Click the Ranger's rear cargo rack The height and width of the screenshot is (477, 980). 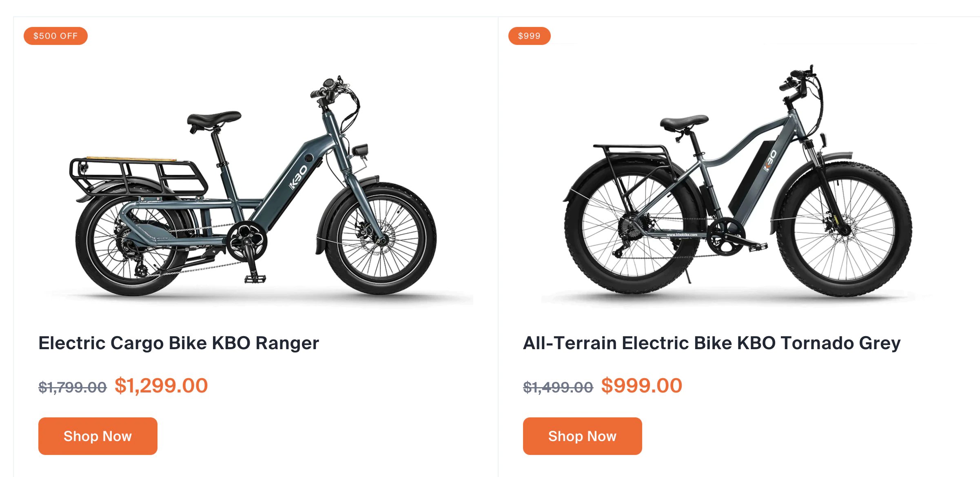tap(138, 176)
